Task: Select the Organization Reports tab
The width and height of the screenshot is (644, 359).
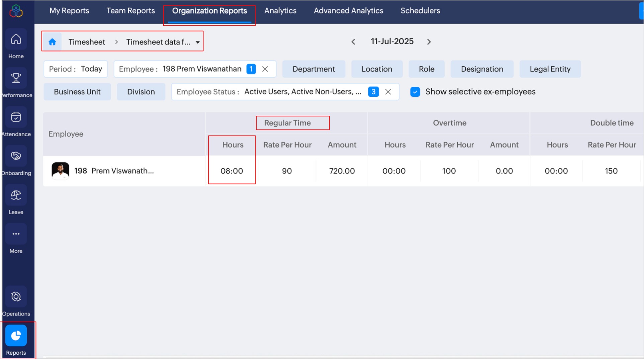Action: (209, 11)
